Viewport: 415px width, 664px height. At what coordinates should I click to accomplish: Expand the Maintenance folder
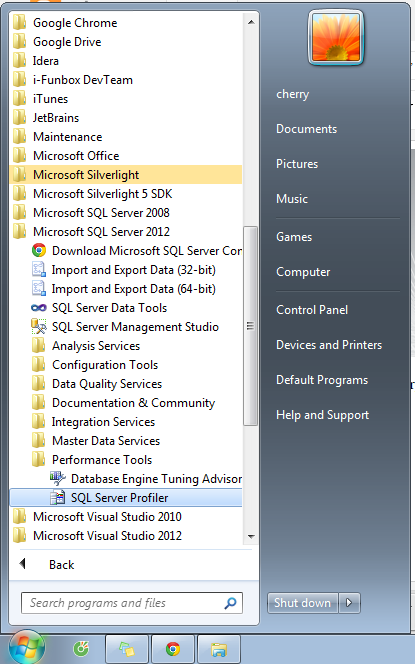[x=126, y=137]
